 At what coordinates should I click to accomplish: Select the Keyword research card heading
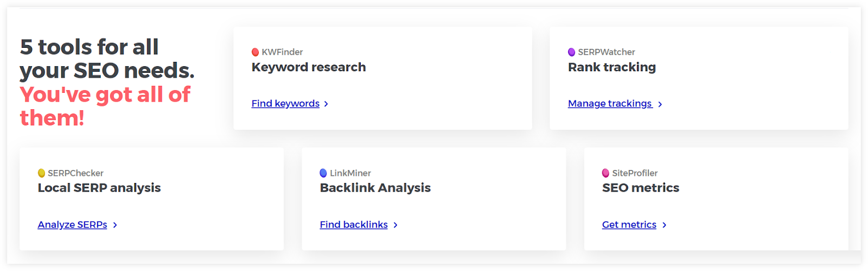(x=309, y=67)
